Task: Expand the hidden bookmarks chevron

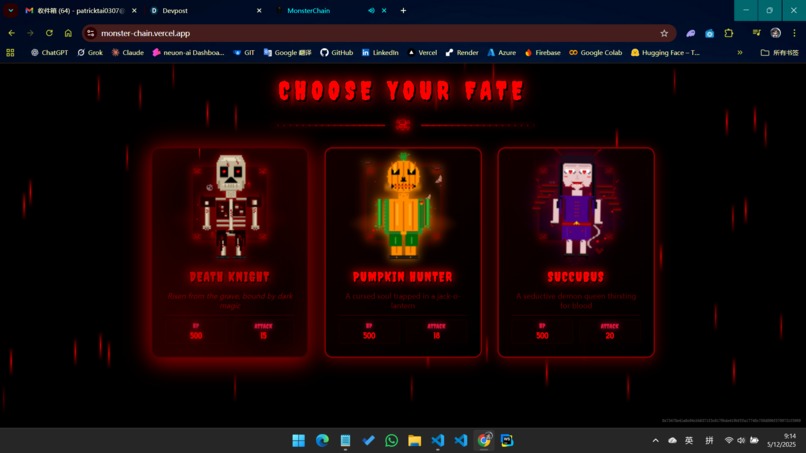Action: (740, 52)
